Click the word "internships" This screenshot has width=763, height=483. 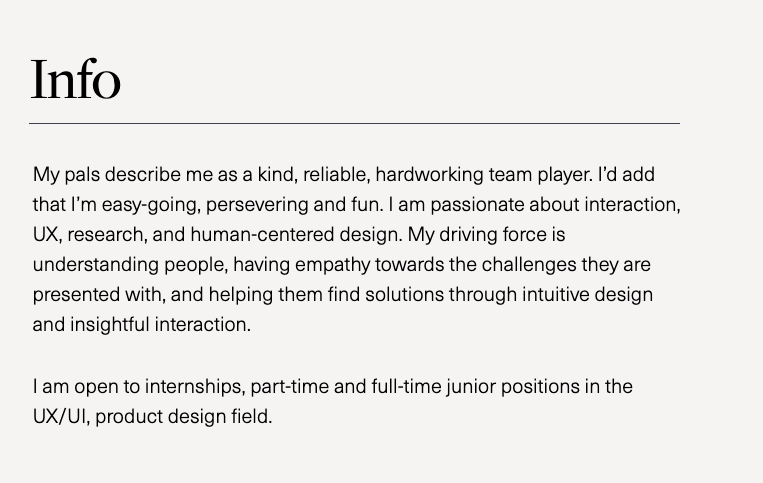pyautogui.click(x=196, y=386)
